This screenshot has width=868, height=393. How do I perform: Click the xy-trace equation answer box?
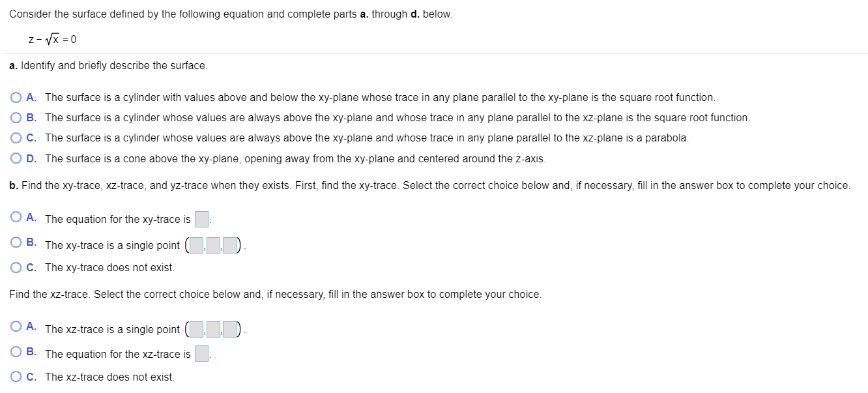click(x=202, y=220)
